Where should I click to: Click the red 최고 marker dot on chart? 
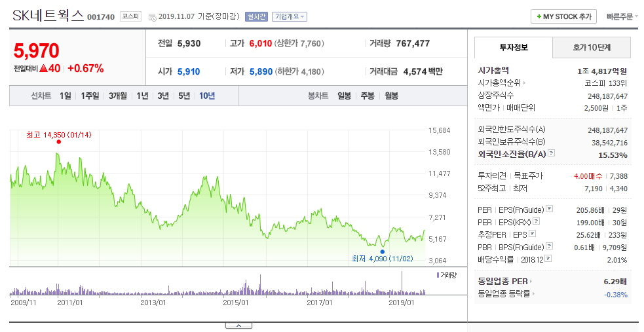[59, 142]
